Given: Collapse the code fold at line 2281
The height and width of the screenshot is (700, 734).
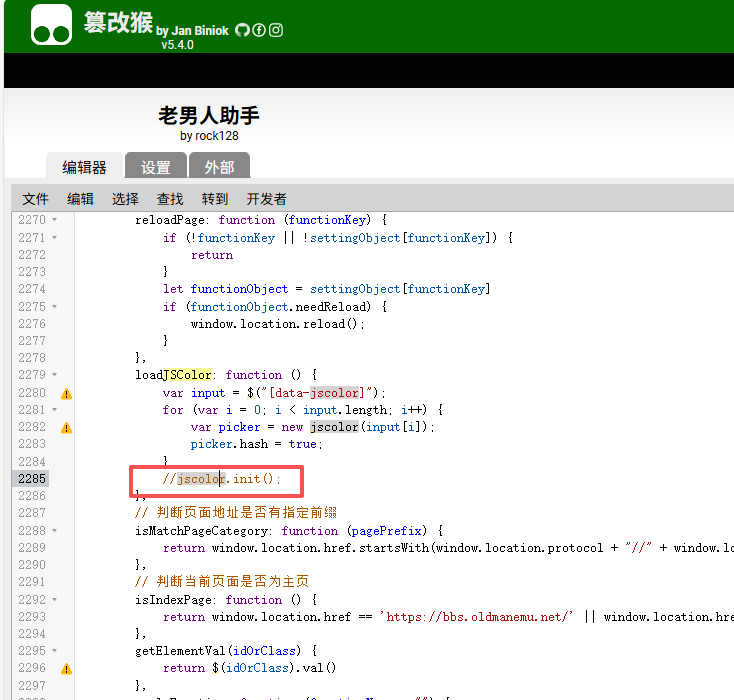Looking at the screenshot, I should pyautogui.click(x=55, y=410).
